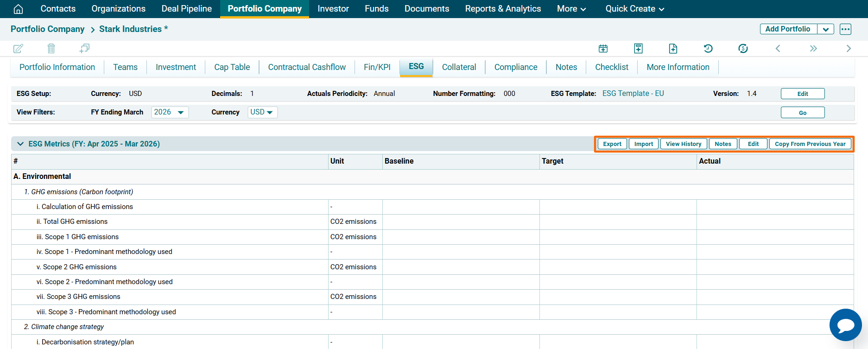Open the history clock icon

coord(708,48)
